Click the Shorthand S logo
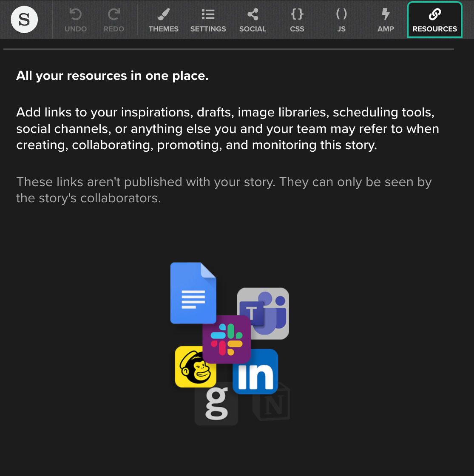 coord(24,20)
